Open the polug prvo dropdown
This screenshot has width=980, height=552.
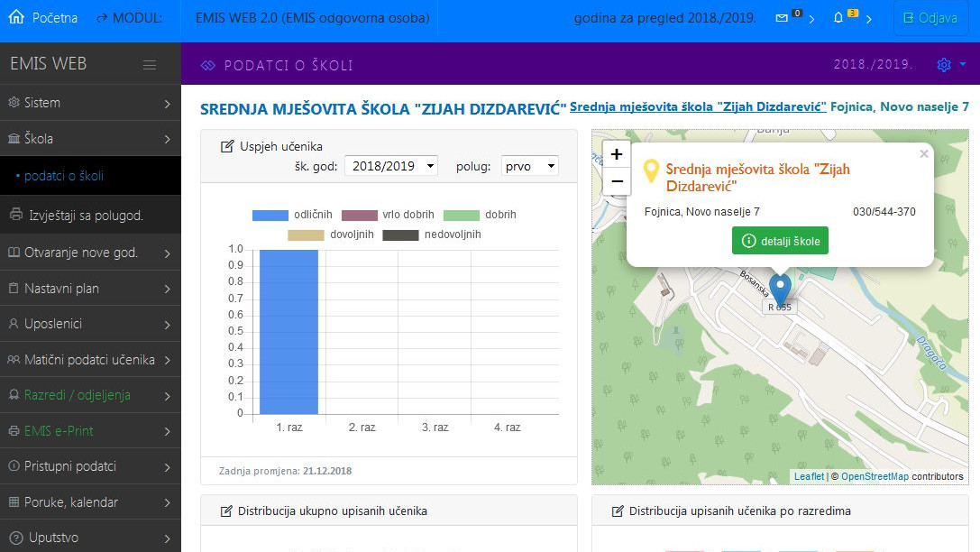529,166
